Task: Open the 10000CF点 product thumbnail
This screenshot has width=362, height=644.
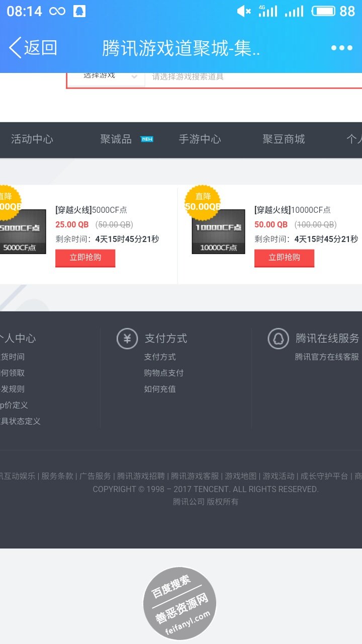Action: coord(218,232)
